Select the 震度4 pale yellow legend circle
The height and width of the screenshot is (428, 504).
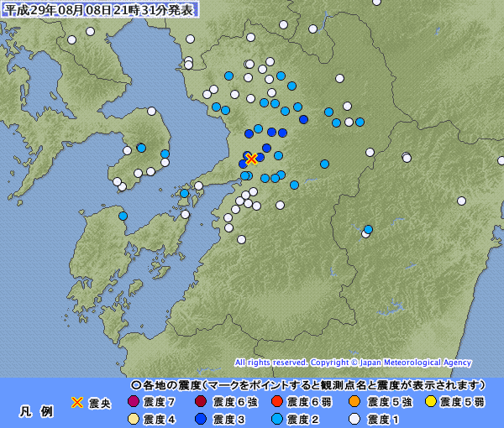(x=134, y=419)
